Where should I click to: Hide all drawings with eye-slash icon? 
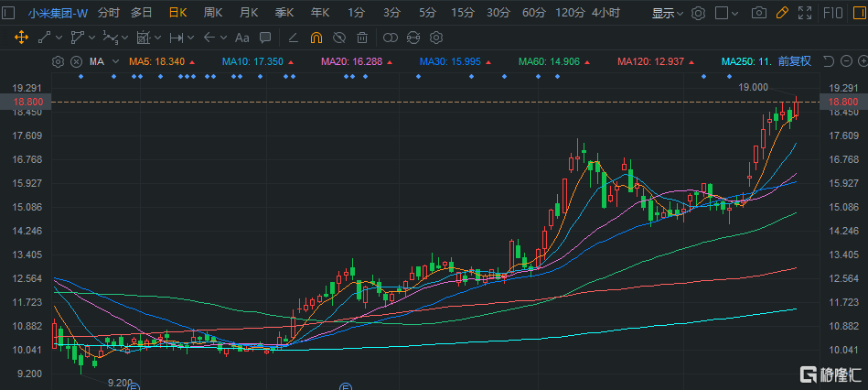pos(339,38)
